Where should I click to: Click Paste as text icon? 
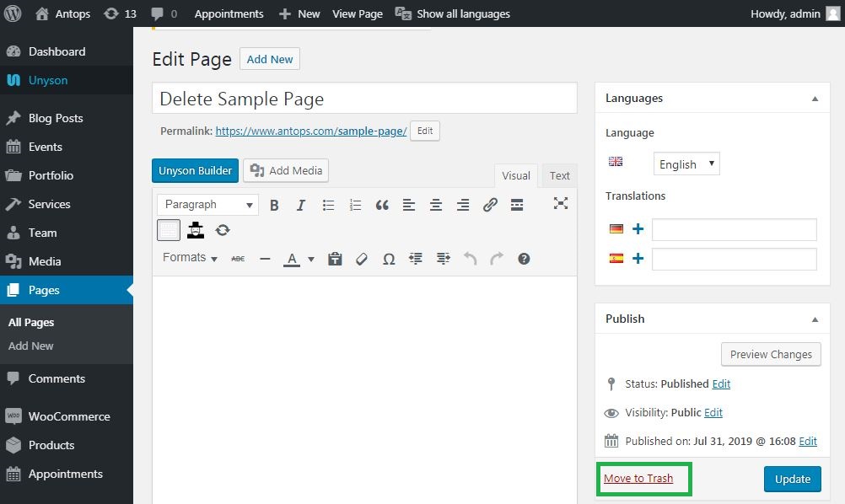[x=335, y=259]
